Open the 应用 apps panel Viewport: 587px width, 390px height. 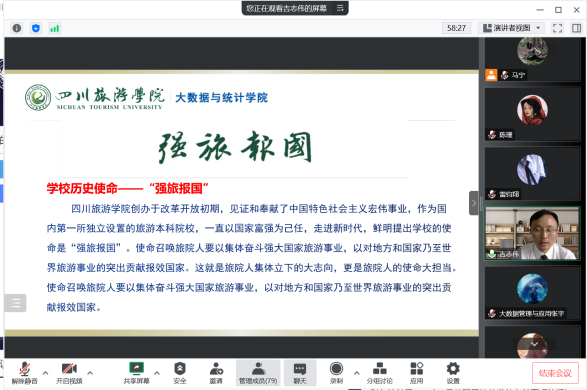pyautogui.click(x=416, y=373)
